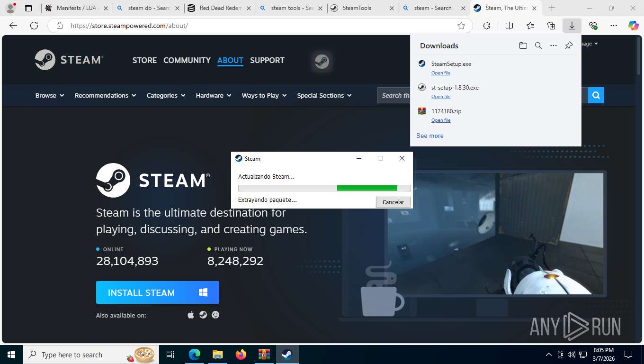Open File Explorer from the taskbar

point(217,355)
